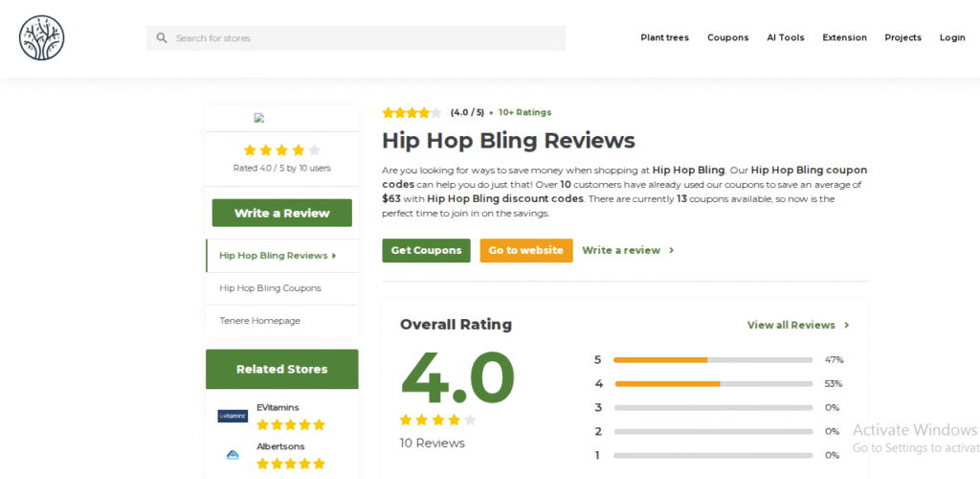This screenshot has width=980, height=479.
Task: Click the EVitamins five-star rating
Action: coord(291,424)
